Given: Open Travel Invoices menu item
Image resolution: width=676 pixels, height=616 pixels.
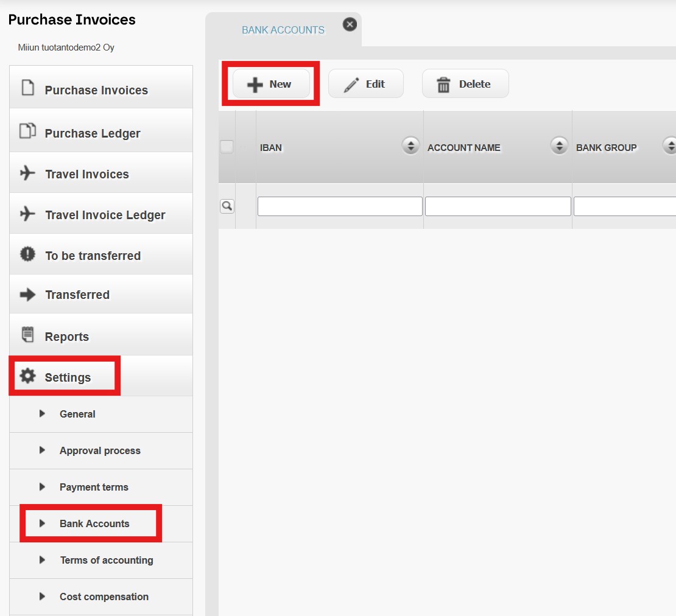Looking at the screenshot, I should coord(101,173).
